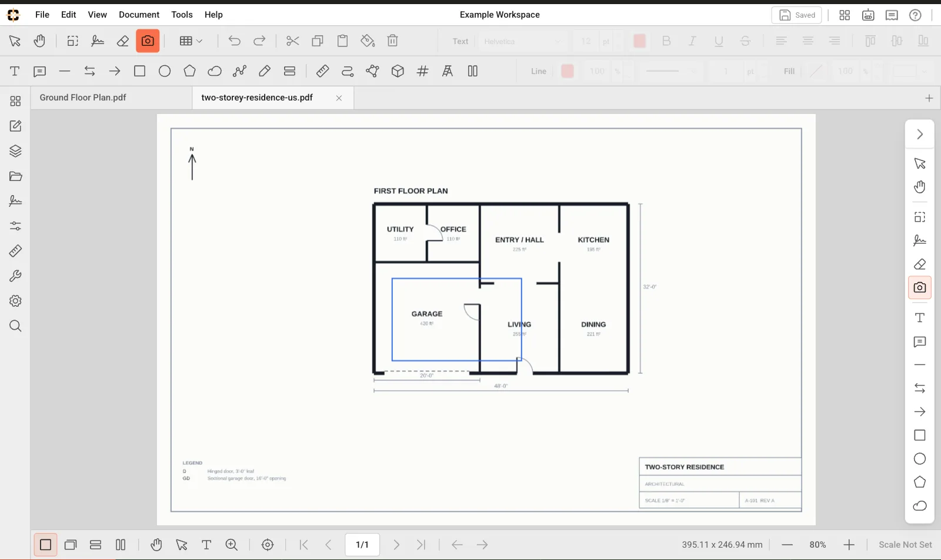Click the text color swatch

640,41
